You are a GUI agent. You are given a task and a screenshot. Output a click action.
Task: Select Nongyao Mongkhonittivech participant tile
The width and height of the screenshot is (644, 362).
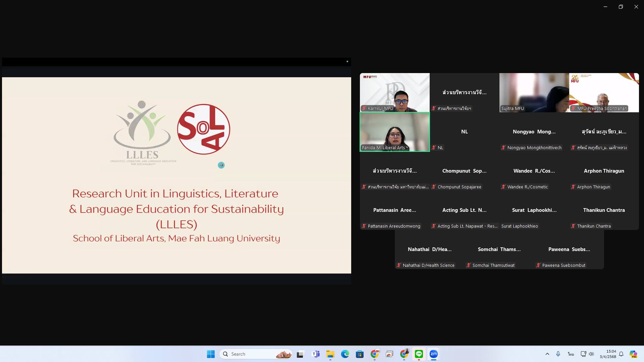click(x=534, y=132)
